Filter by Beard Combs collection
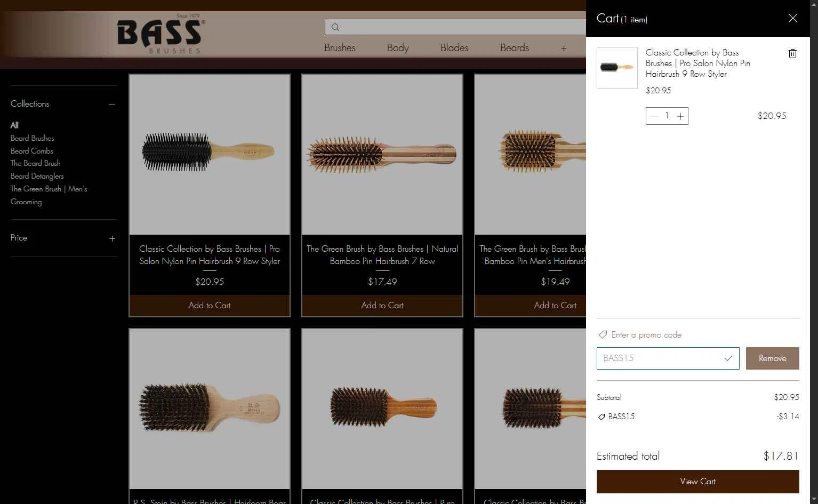818x504 pixels. 32,151
